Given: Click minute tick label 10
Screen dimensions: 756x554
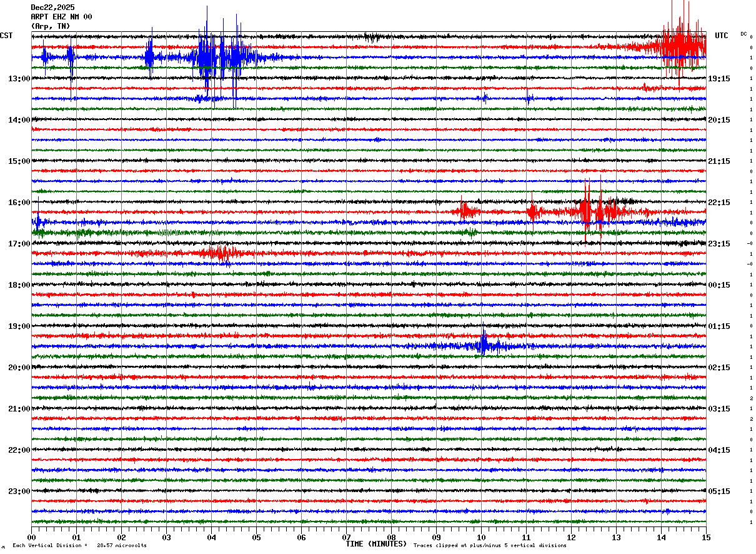Looking at the screenshot, I should click(481, 537).
